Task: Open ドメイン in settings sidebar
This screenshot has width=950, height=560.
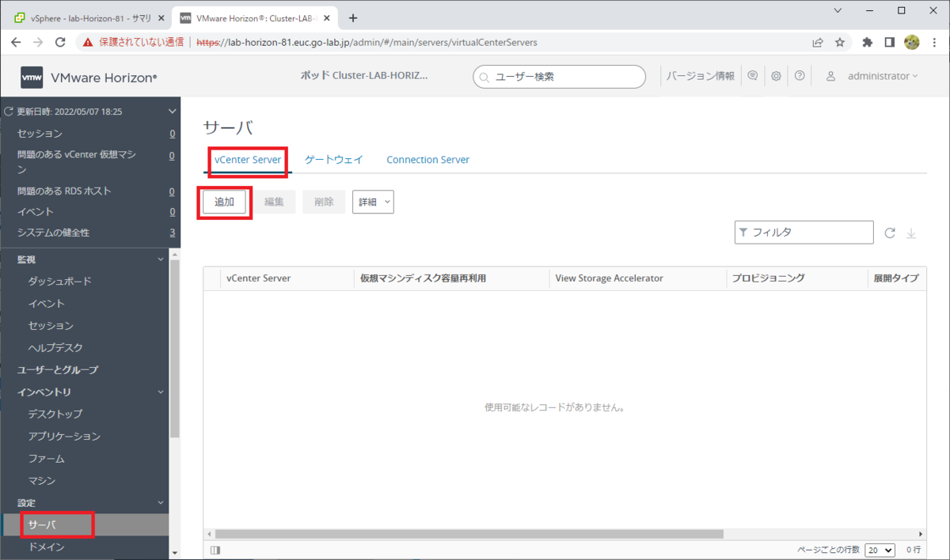Action: click(x=47, y=547)
